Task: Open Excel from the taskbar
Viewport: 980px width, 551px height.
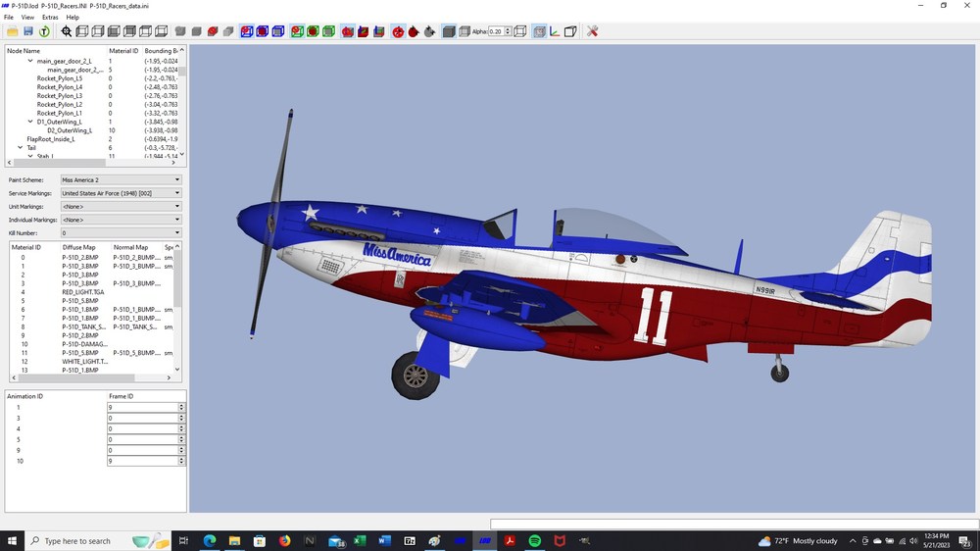Action: 360,540
